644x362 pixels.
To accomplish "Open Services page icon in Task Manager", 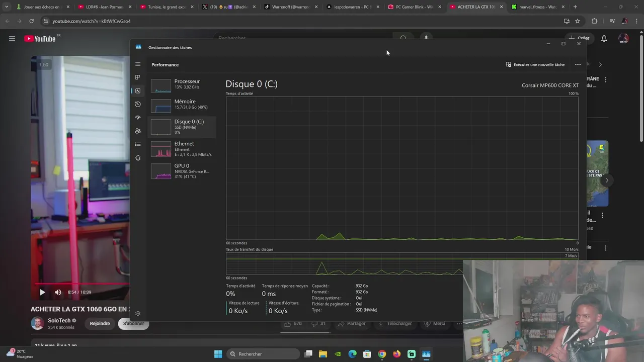I will (137, 158).
